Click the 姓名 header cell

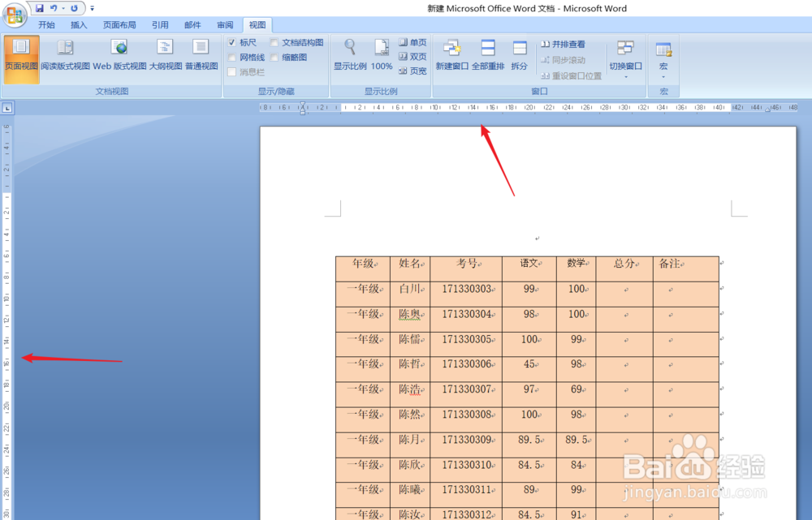point(410,269)
